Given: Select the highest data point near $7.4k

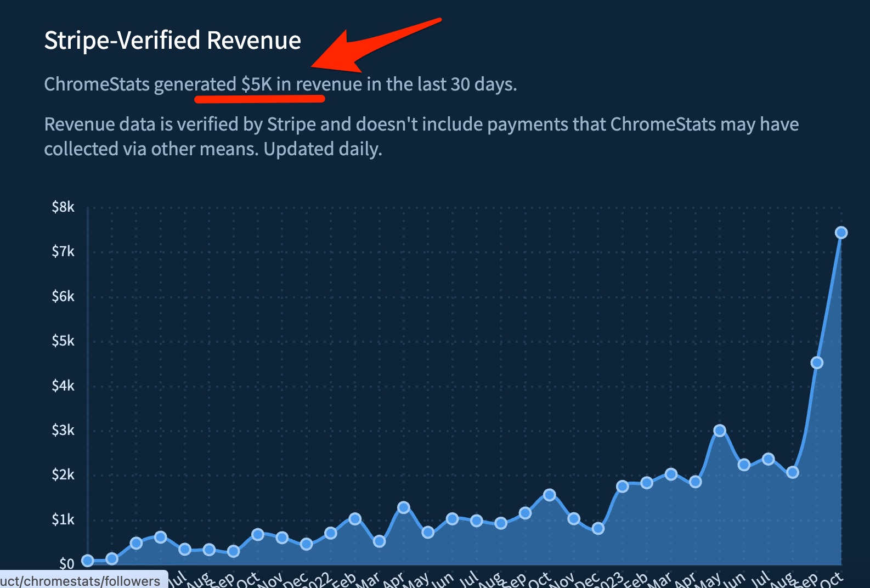Looking at the screenshot, I should coord(841,233).
